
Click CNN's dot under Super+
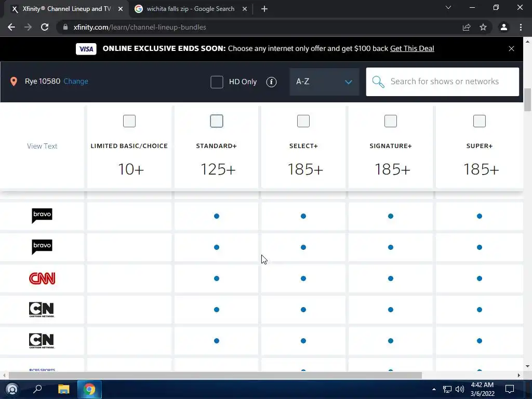tap(480, 278)
